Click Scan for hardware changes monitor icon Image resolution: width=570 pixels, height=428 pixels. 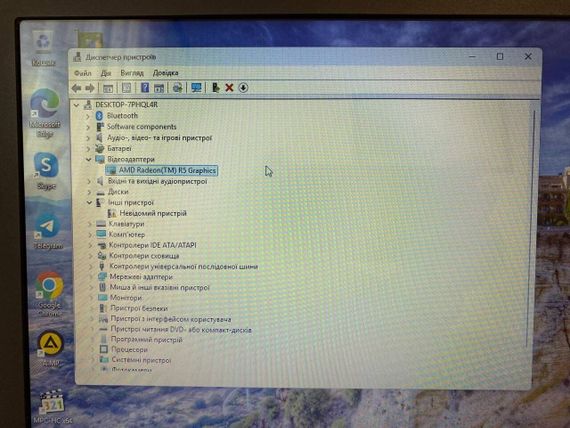pos(196,88)
